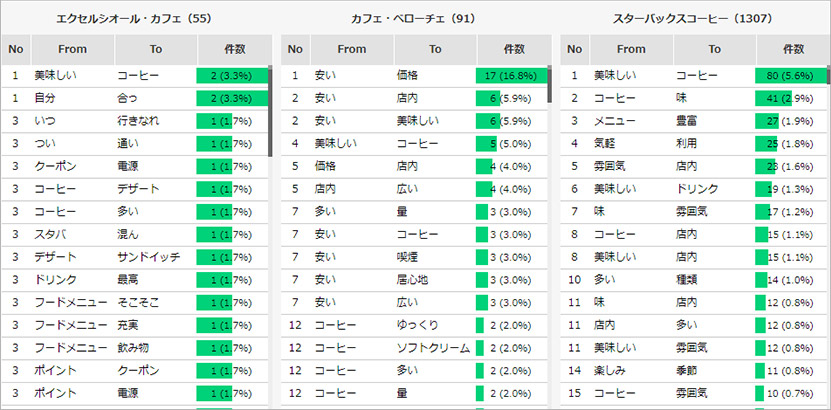Click 件数 header in スターバックスコーヒー table
This screenshot has height=410, width=831.
[794, 50]
